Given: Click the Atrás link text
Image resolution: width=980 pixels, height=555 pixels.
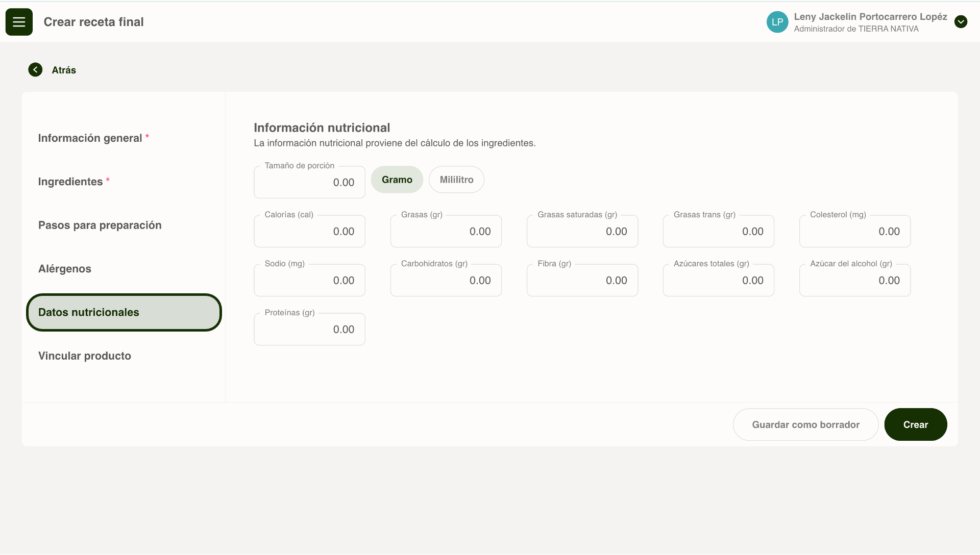Looking at the screenshot, I should click(64, 70).
